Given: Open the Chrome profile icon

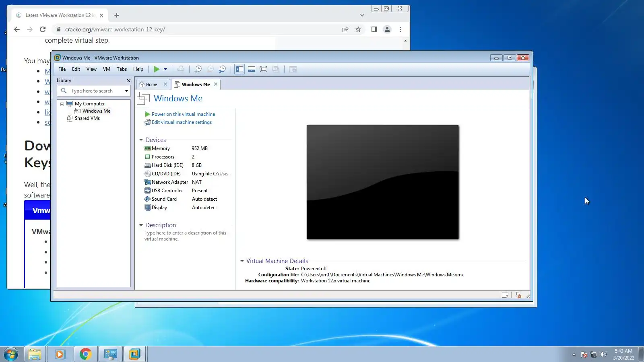Looking at the screenshot, I should 387,29.
